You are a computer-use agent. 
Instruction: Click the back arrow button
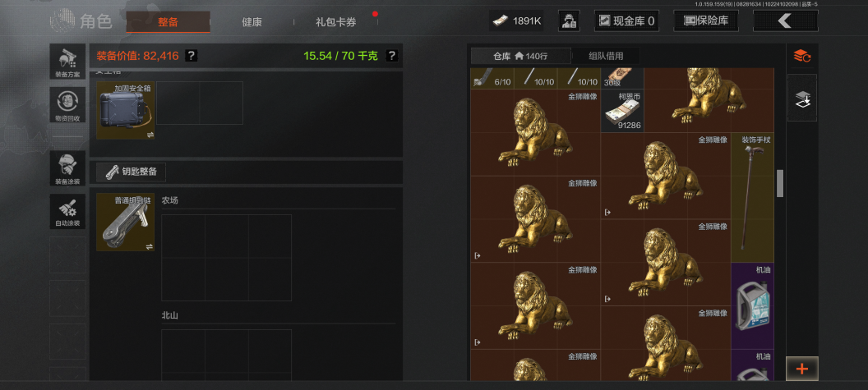pyautogui.click(x=785, y=21)
